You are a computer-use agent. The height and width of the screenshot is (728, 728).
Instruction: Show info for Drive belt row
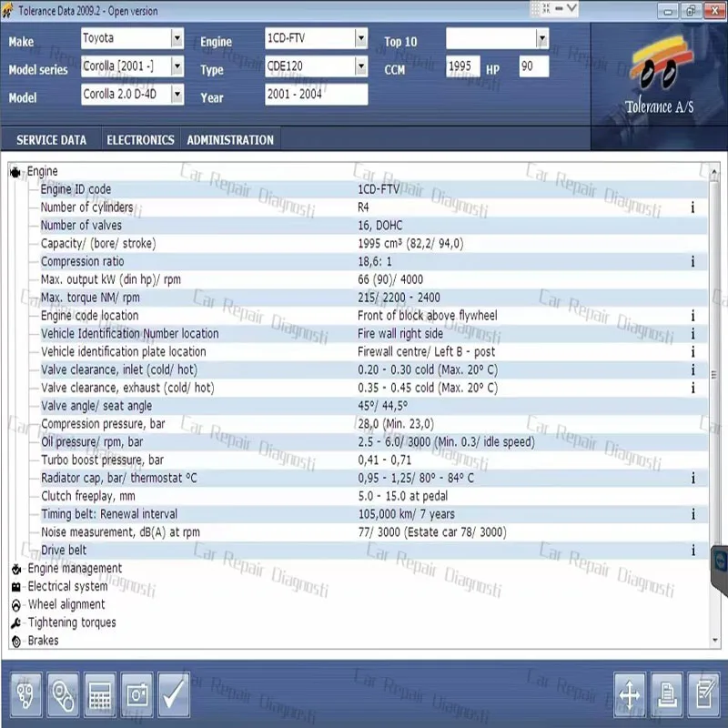click(x=693, y=551)
